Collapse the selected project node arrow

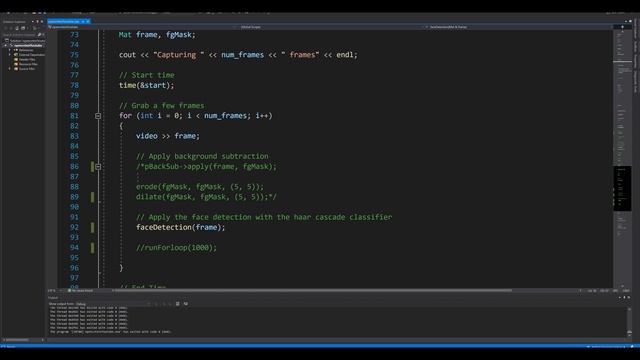coord(6,45)
